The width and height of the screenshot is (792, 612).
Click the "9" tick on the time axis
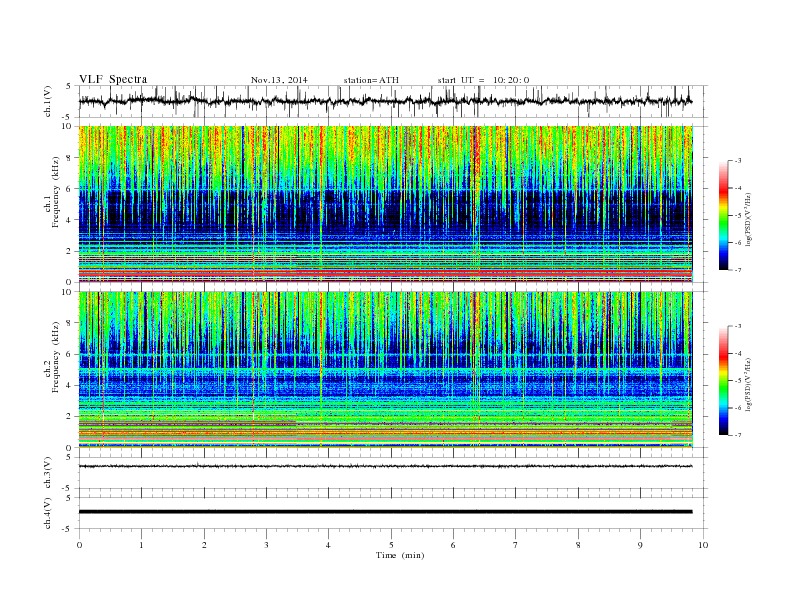[640, 545]
